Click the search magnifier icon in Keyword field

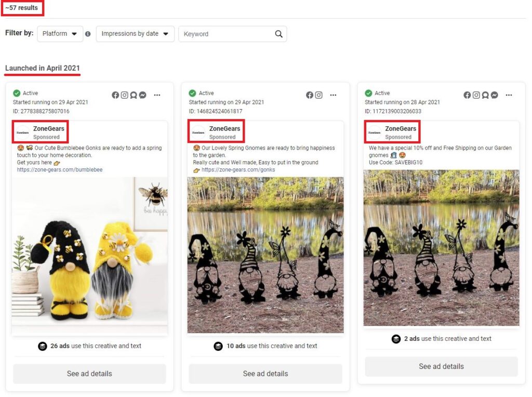pos(279,34)
